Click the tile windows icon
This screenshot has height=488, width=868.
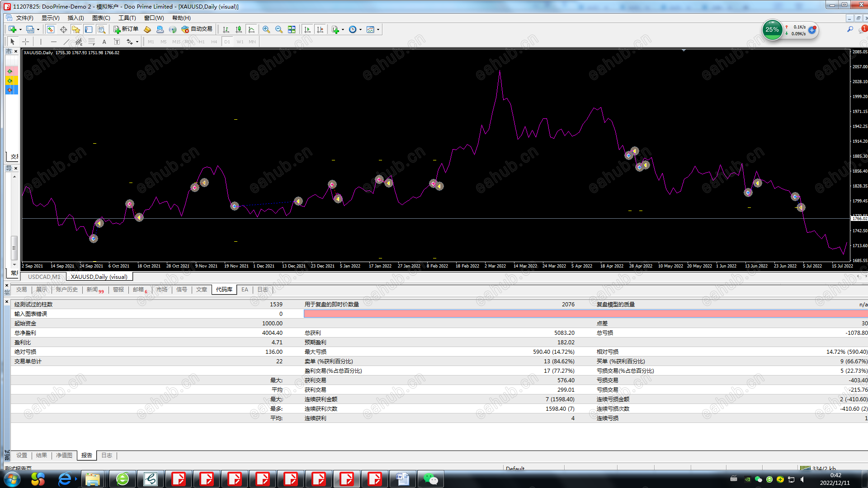[292, 29]
